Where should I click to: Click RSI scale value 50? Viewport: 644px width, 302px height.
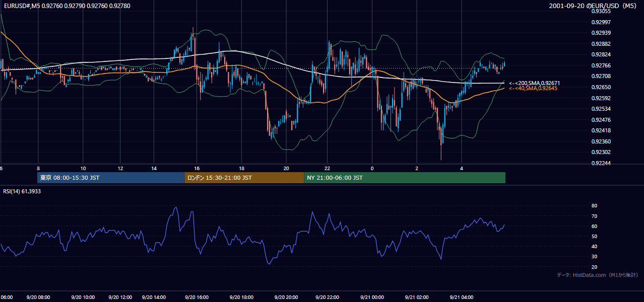click(594, 237)
